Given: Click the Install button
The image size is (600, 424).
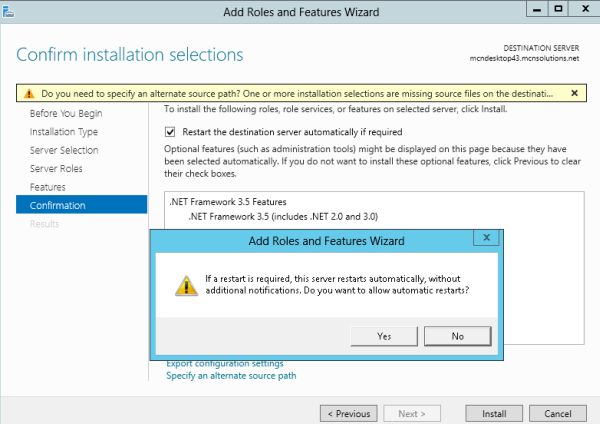Looking at the screenshot, I should 494,414.
